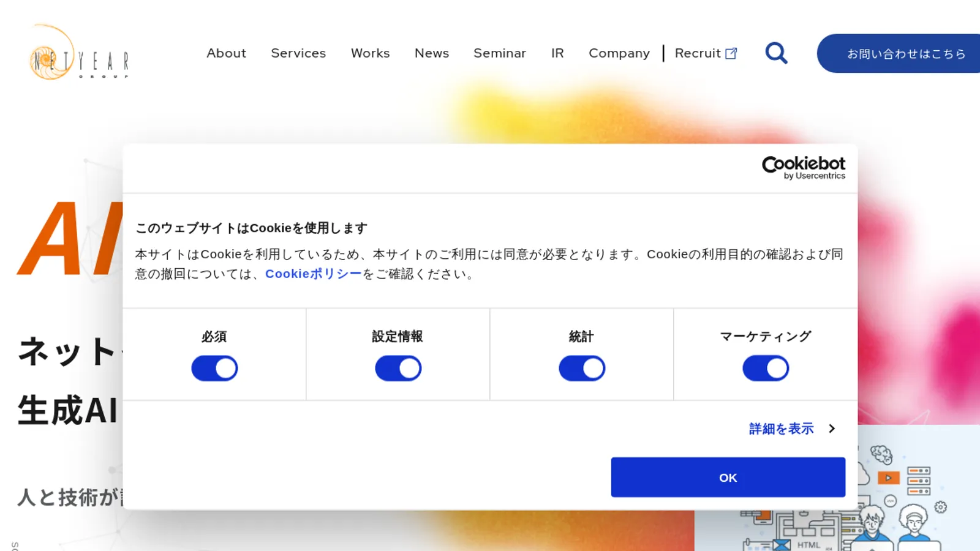The height and width of the screenshot is (551, 980).
Task: Accept cookies with the OK button
Action: pyautogui.click(x=728, y=478)
